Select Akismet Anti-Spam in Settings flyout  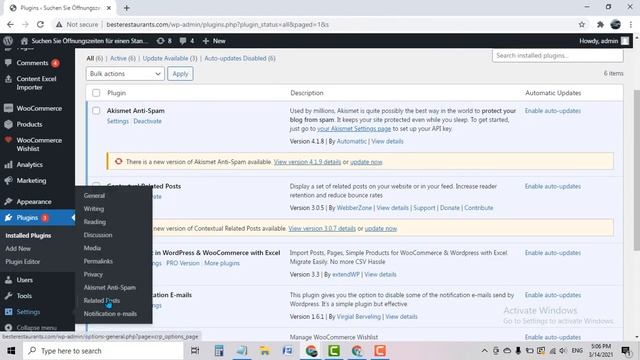point(110,287)
